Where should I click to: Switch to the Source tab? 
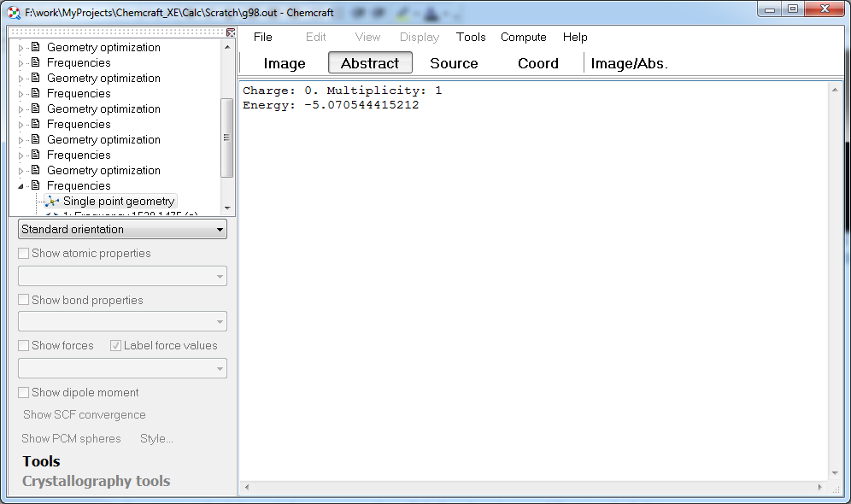point(454,63)
